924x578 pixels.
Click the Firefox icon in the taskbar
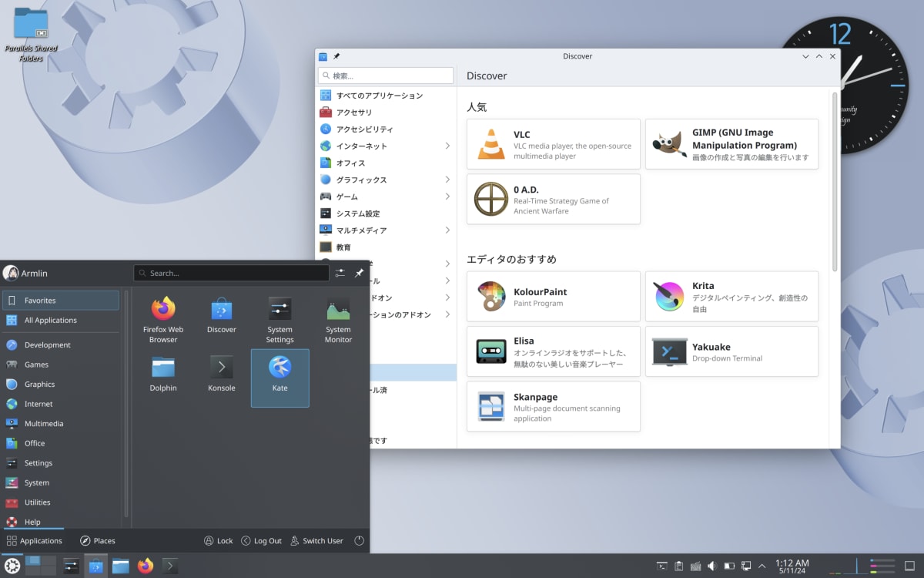point(146,566)
